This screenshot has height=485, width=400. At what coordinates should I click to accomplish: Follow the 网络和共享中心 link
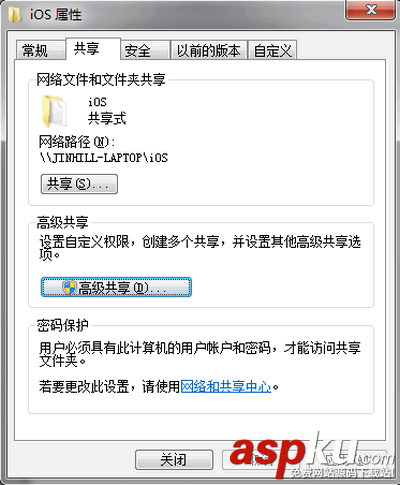[x=226, y=387]
